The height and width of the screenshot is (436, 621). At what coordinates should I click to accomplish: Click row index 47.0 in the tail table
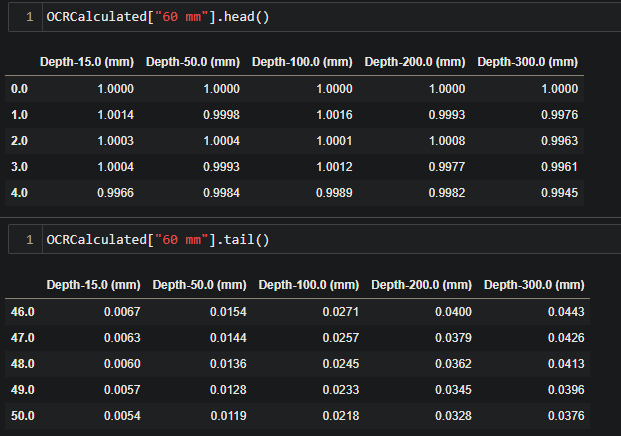coord(23,338)
